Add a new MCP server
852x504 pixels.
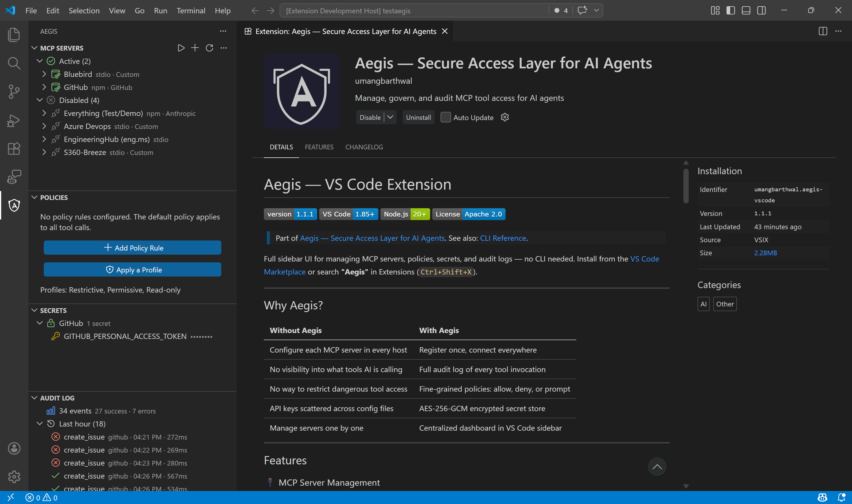tap(195, 48)
